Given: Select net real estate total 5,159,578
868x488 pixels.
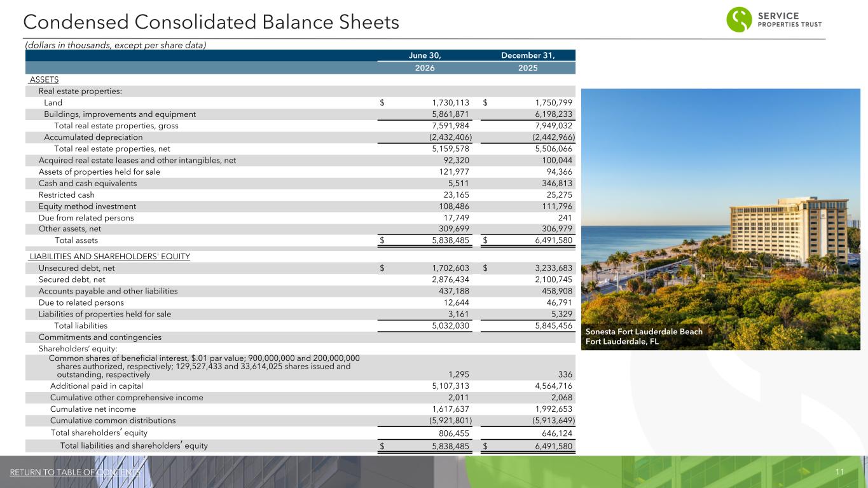Looking at the screenshot, I should point(450,149).
